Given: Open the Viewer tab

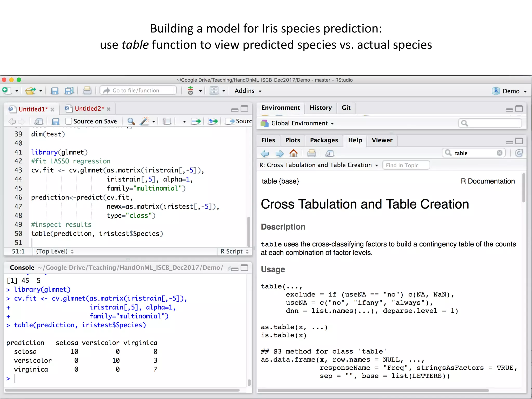Looking at the screenshot, I should point(382,140).
